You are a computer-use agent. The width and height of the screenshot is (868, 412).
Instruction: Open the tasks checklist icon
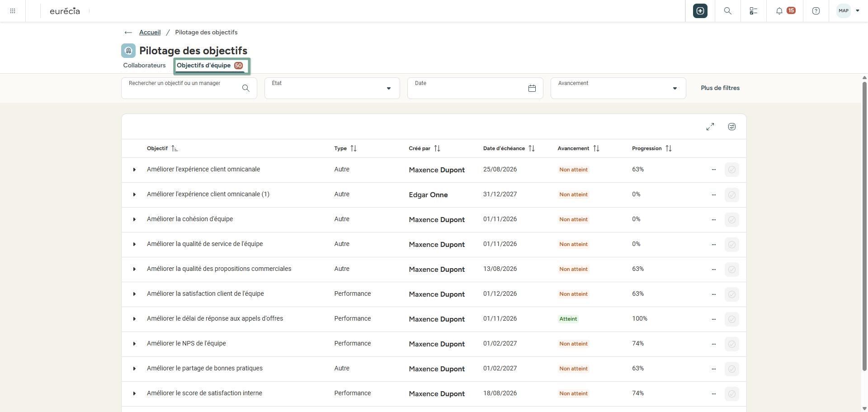pyautogui.click(x=754, y=11)
